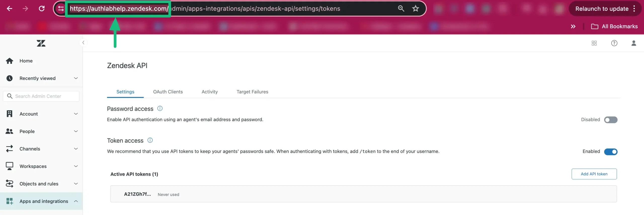Viewport: 644px width, 215px height.
Task: Go back using the browser back arrow
Action: point(9,9)
